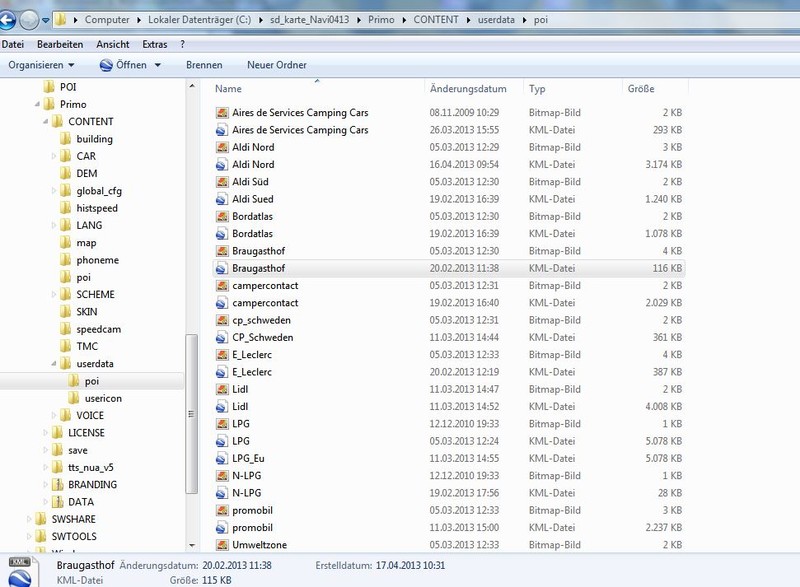
Task: Click the KML icon of Lidl file
Action: 222,407
